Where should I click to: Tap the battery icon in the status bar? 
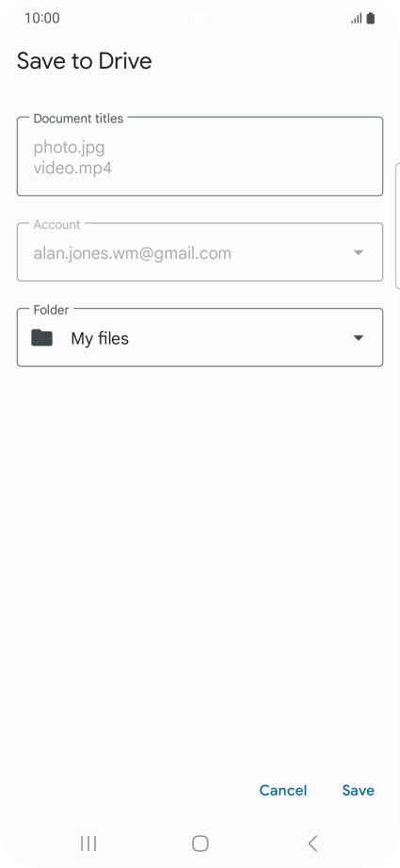point(370,19)
